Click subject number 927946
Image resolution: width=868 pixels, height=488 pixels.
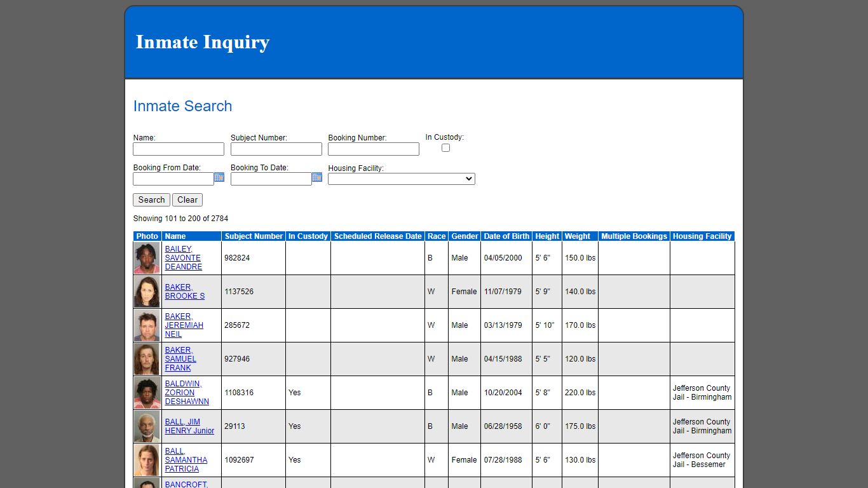(x=237, y=359)
